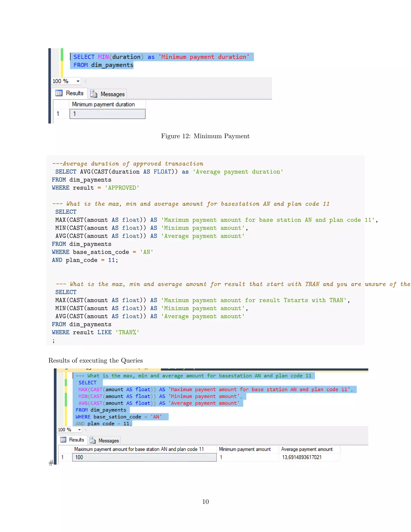Image resolution: width=411 pixels, height=532 pixels.
Task: Select result cell under Minimum payment duration
Action: click(x=107, y=114)
